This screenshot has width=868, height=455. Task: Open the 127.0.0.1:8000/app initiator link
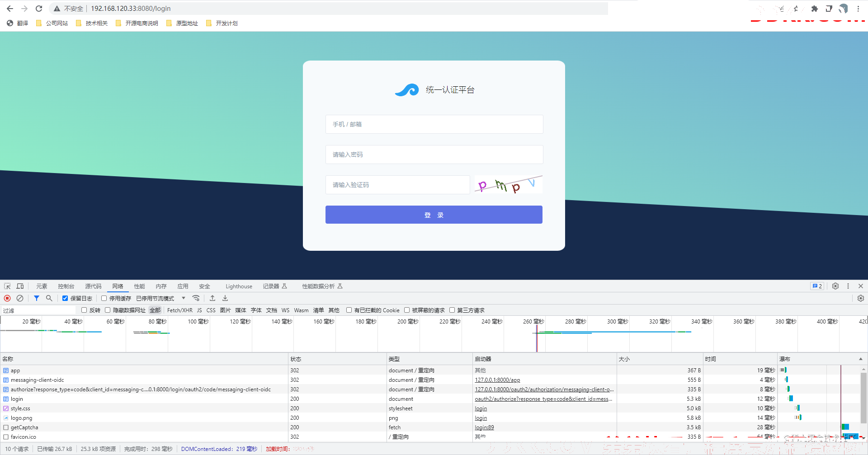(x=497, y=380)
